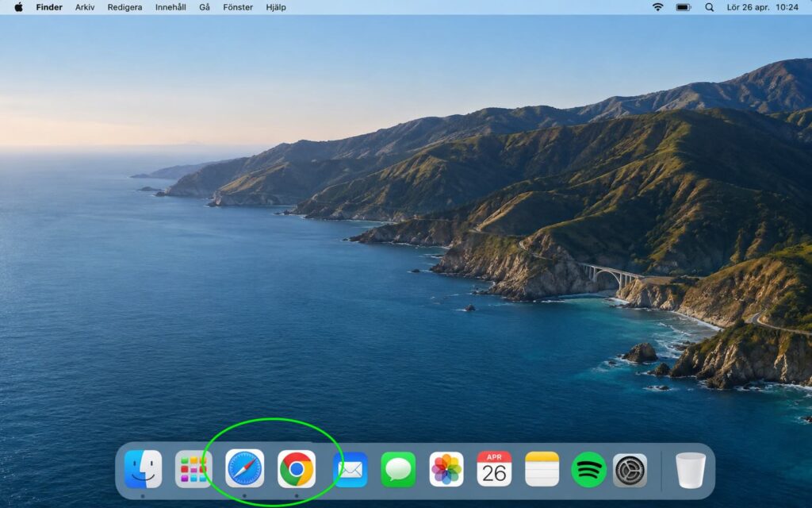Open Launchpad in the Dock
Viewport: 812px width, 508px height.
click(x=193, y=470)
